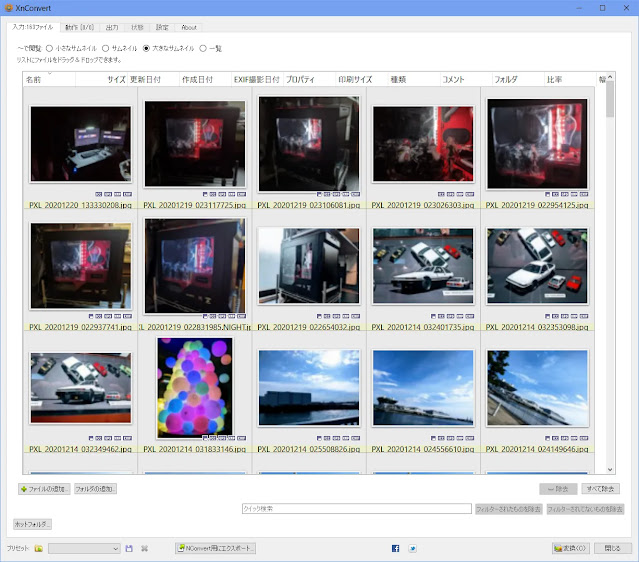The image size is (639, 562).
Task: Click the file list scroll down arrow
Action: point(610,469)
